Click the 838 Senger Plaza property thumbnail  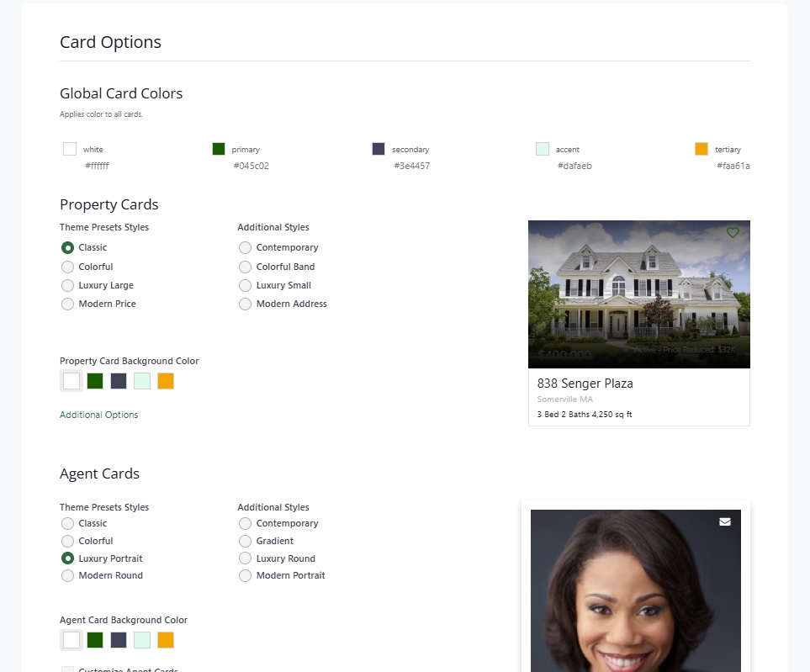(638, 294)
